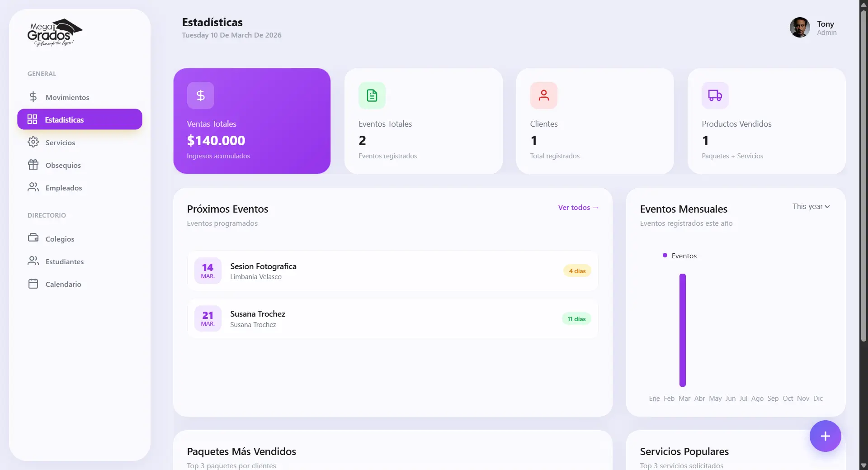Navigate to Estudiantes in the sidebar
Screen dimensions: 868x470
click(x=64, y=261)
